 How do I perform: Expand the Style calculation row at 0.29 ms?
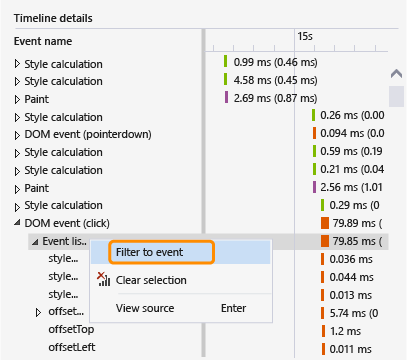(17, 207)
